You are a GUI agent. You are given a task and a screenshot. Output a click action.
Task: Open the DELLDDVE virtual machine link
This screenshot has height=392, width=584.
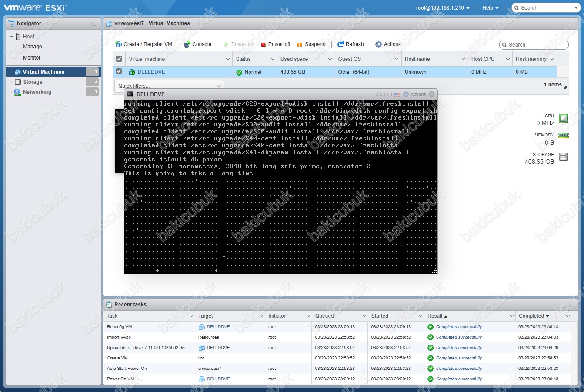pyautogui.click(x=151, y=72)
